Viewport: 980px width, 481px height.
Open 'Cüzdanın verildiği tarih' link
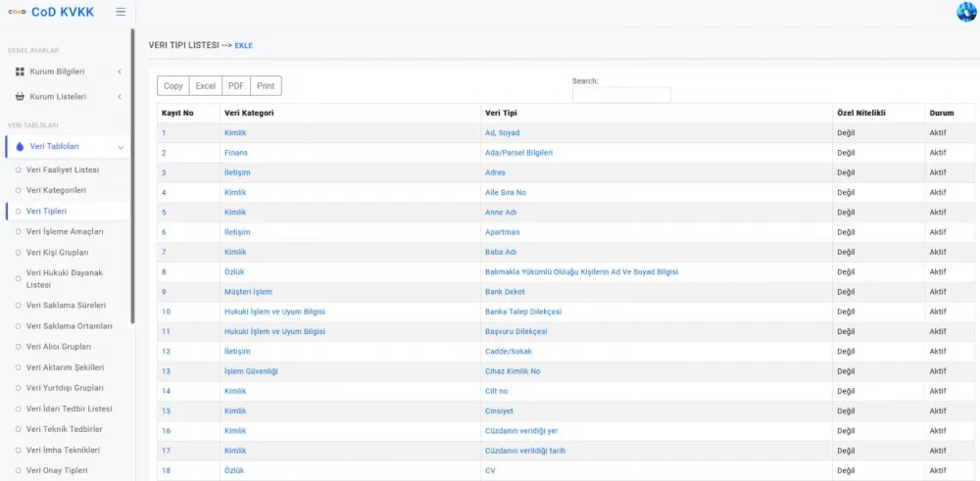[525, 451]
